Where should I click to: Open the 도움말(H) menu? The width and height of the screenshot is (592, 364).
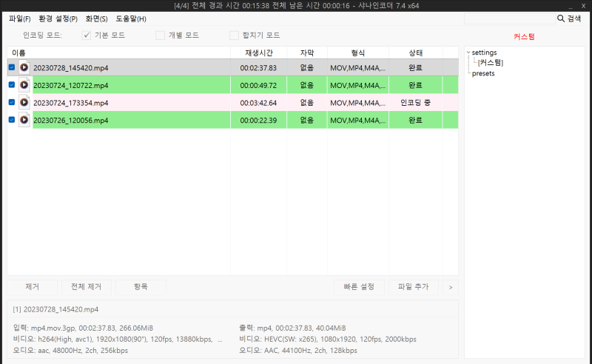[131, 18]
